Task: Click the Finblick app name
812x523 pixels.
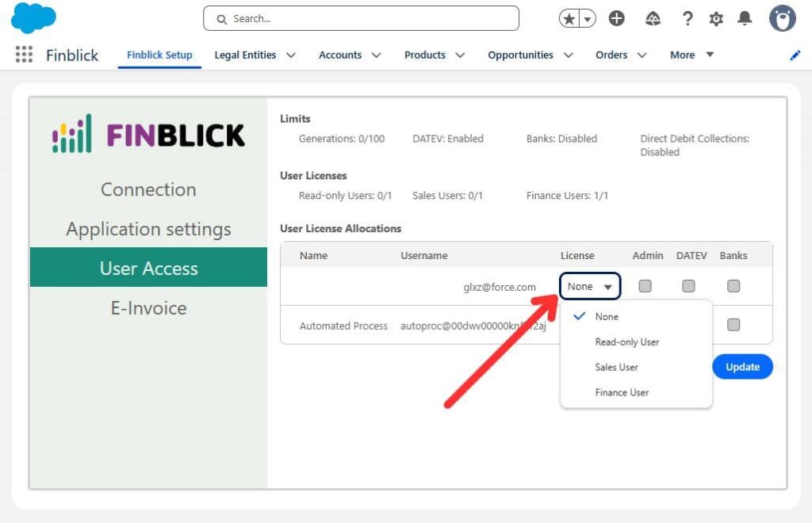Action: [72, 55]
